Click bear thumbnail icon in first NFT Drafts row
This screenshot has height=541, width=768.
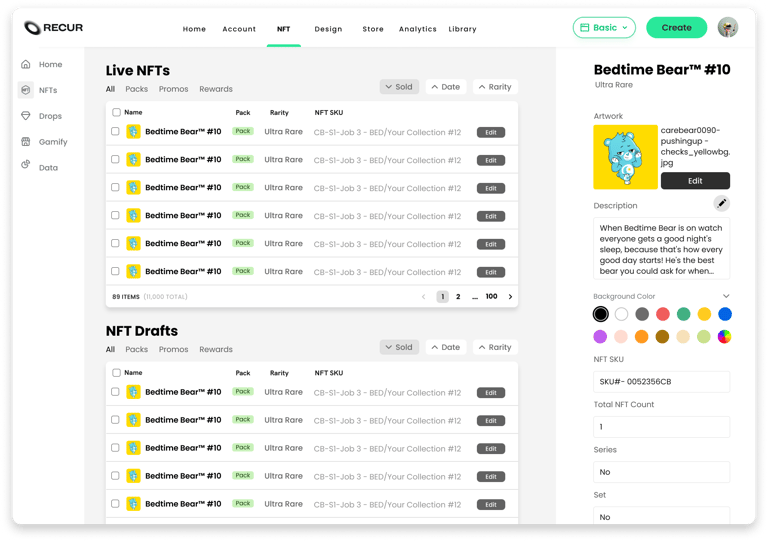[x=133, y=392]
